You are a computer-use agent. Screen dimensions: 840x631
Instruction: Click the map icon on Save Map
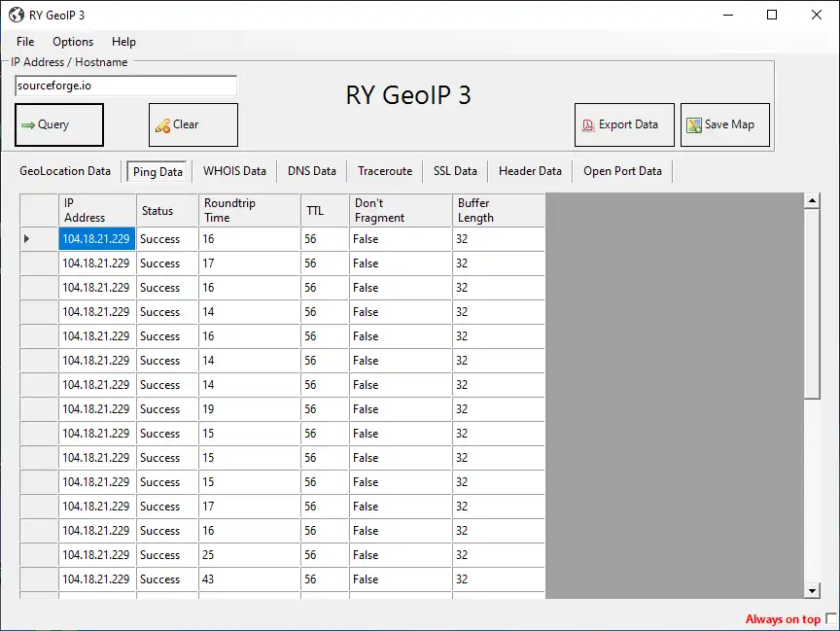click(x=694, y=125)
